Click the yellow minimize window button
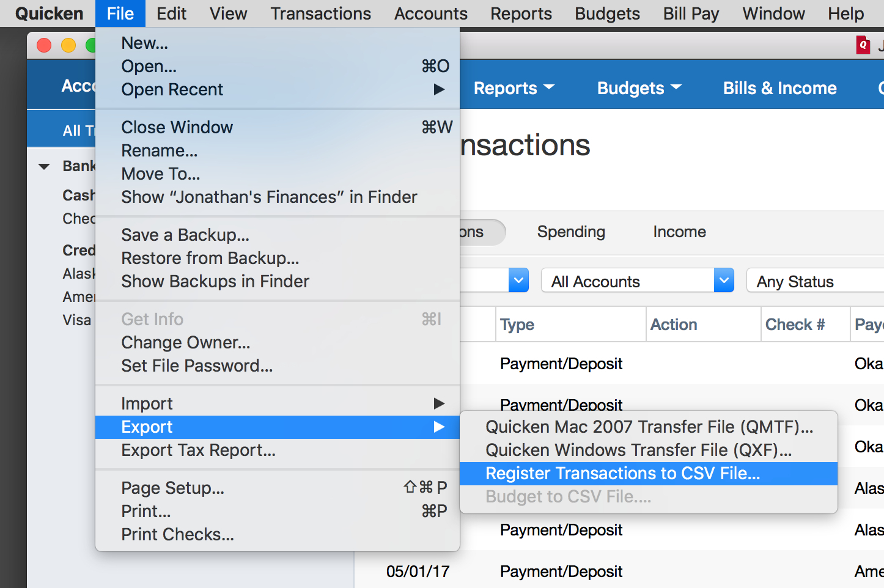The width and height of the screenshot is (884, 588). tap(68, 45)
